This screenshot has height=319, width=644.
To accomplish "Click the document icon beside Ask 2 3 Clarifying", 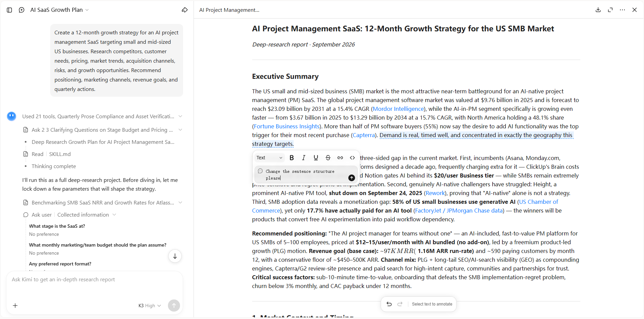I will (x=26, y=130).
